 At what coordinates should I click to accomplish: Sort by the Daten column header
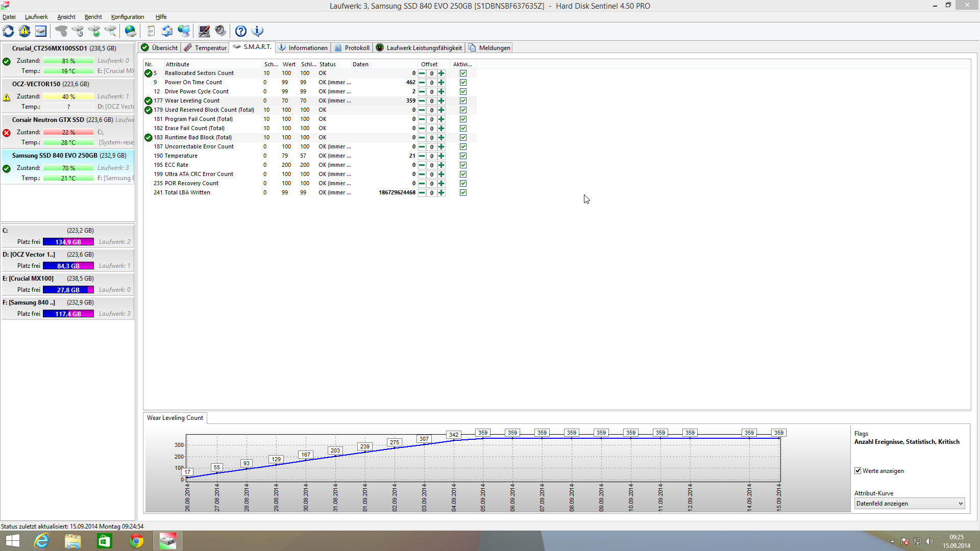(384, 64)
